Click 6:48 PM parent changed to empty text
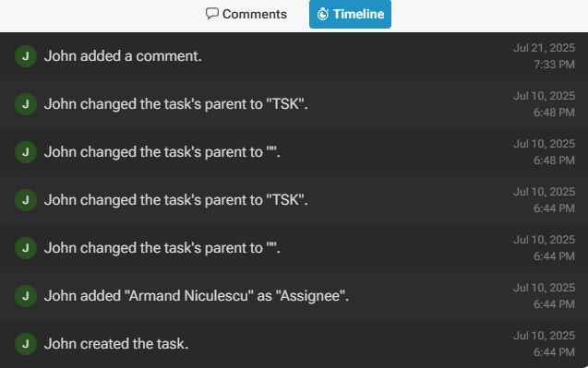588x368 pixels. click(162, 152)
